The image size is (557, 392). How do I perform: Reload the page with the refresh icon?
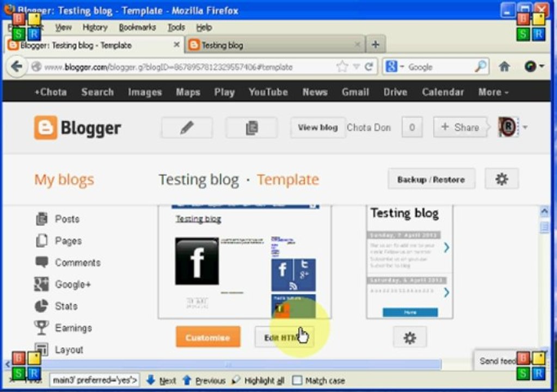coord(369,66)
